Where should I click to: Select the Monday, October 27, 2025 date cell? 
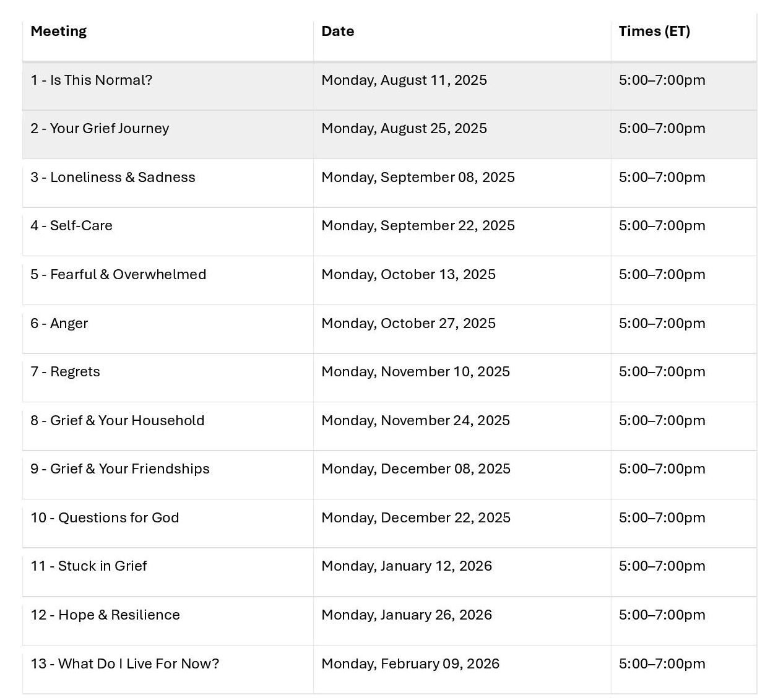tap(408, 324)
